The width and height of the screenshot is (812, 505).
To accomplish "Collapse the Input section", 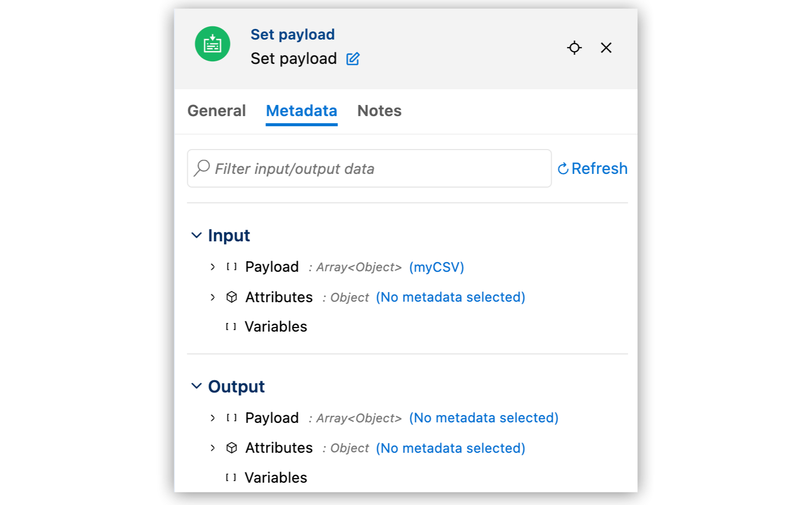I will tap(196, 235).
